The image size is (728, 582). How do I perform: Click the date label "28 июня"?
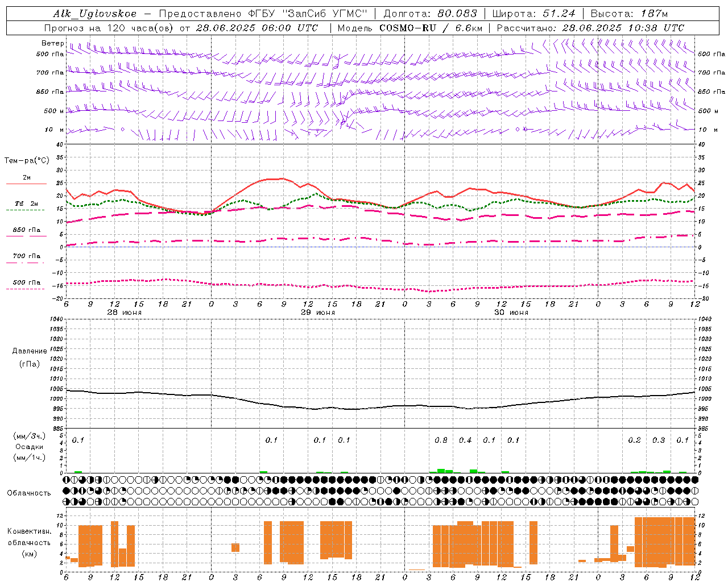point(125,313)
